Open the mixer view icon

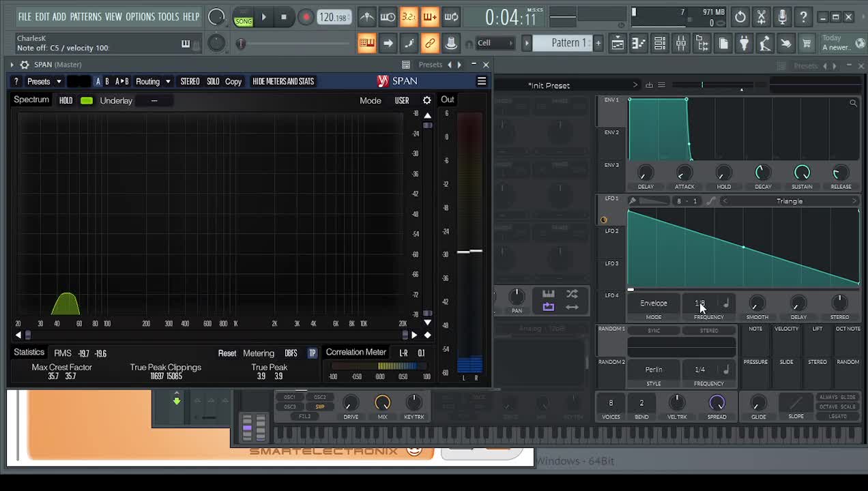click(x=681, y=44)
